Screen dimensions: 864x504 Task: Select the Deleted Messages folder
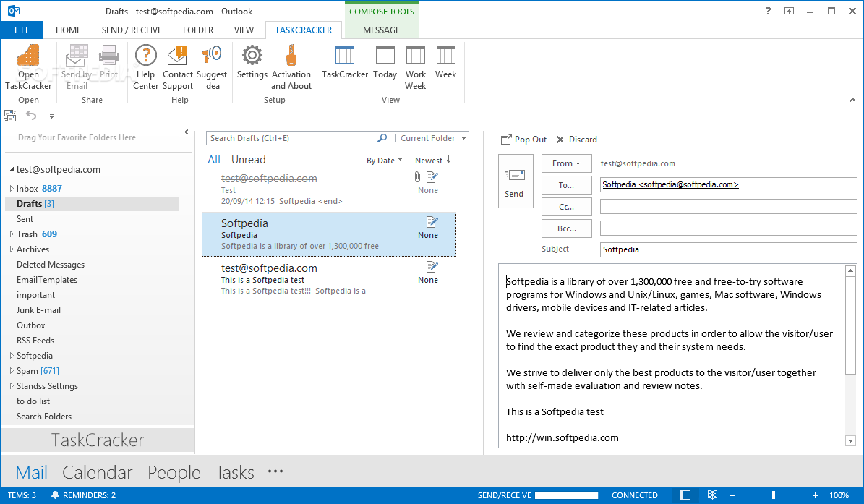coord(51,265)
